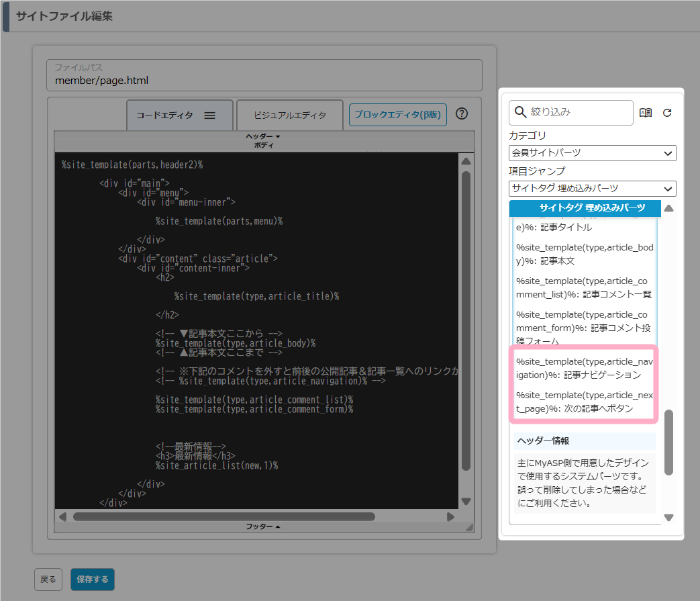Screen dimensions: 700x601
Task: Select the 記事ナビゲーション site tag entry
Action: point(584,368)
